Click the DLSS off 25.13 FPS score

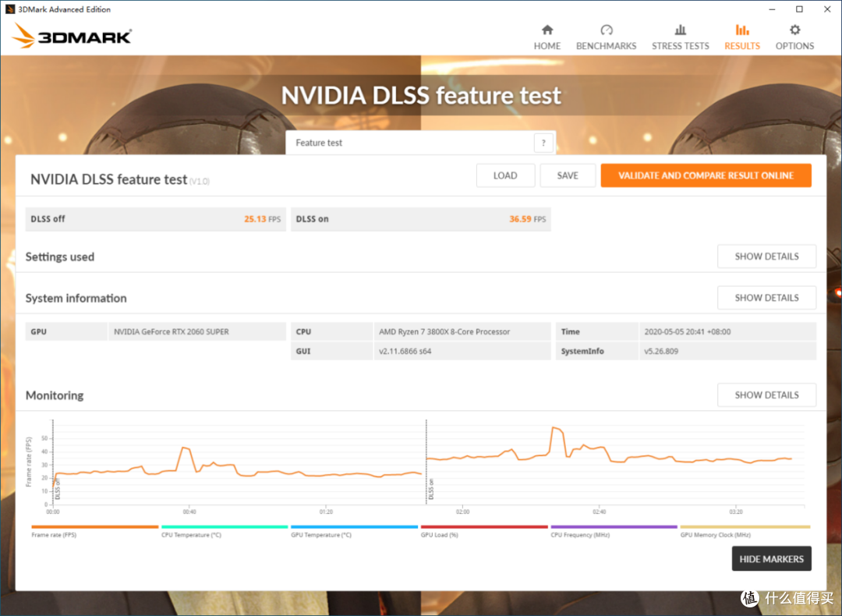155,219
